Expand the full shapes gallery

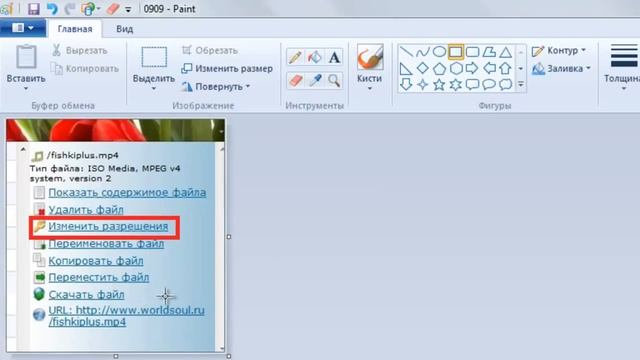(521, 84)
